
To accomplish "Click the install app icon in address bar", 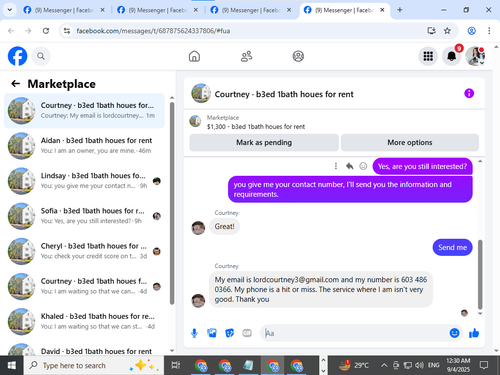I will pos(431,31).
